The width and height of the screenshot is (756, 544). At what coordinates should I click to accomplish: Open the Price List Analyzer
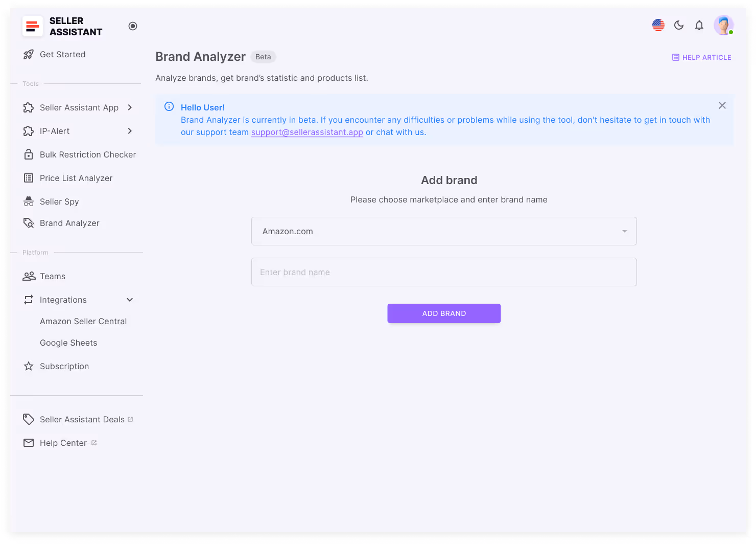pyautogui.click(x=76, y=178)
